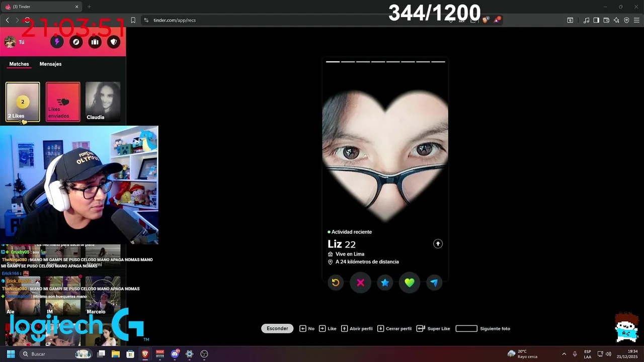The height and width of the screenshot is (362, 644).
Task: Click the taskbar Buscar search box
Action: coord(56,354)
